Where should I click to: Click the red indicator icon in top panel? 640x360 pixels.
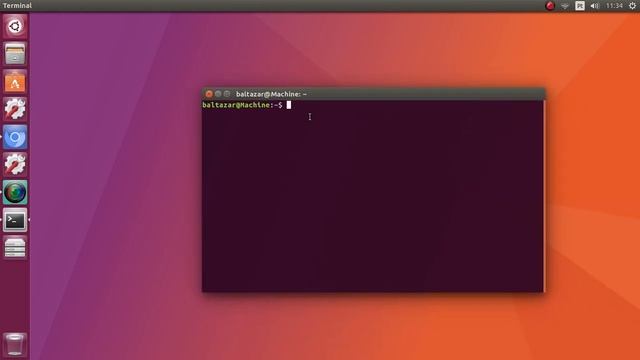point(550,6)
